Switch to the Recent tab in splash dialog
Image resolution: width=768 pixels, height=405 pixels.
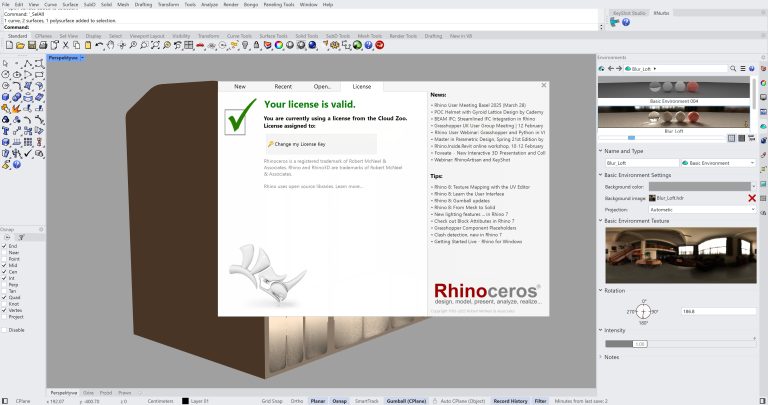[x=283, y=87]
